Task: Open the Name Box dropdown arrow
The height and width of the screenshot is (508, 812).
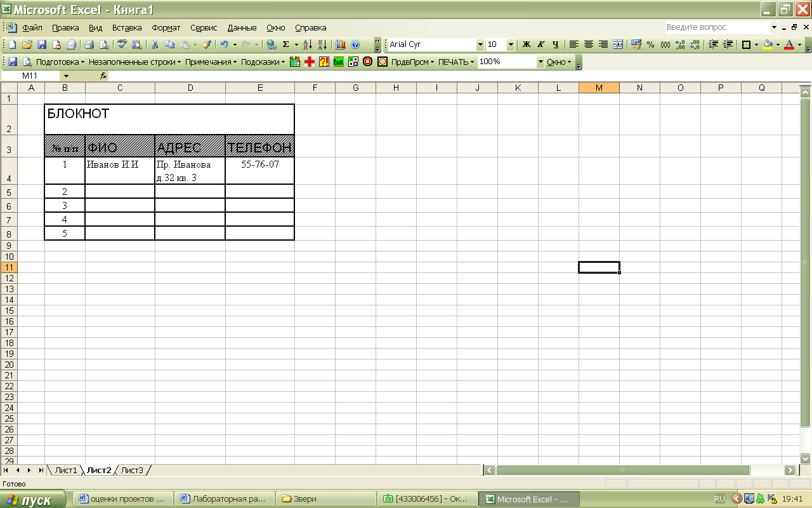Action: click(66, 76)
